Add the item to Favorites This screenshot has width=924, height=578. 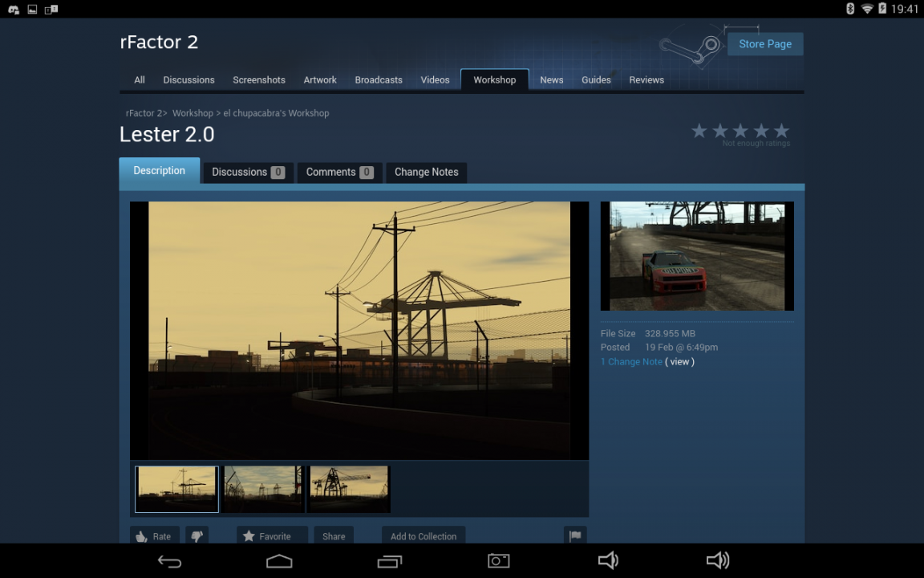[x=272, y=535]
